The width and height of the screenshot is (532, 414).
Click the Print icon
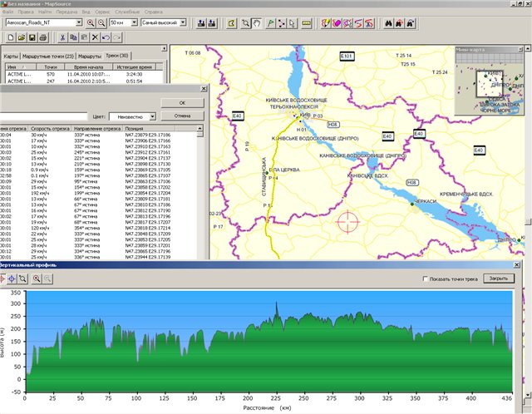(x=43, y=37)
